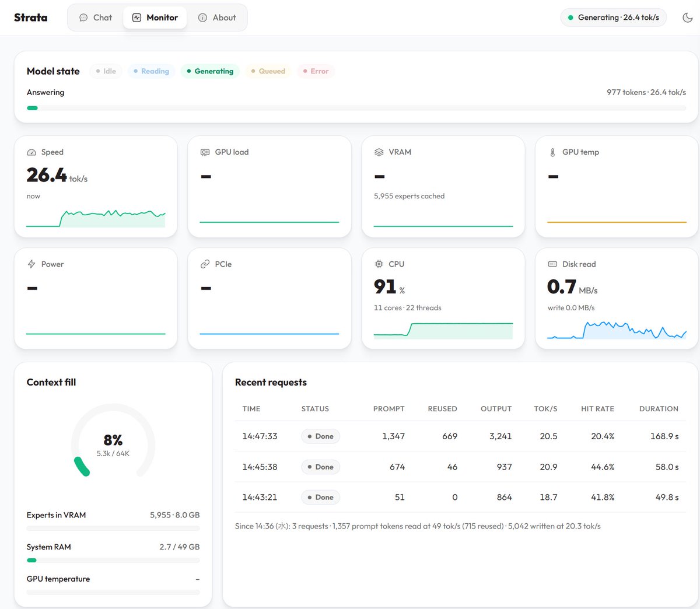Toggle dark mode moon icon
The image size is (700, 609).
coord(688,17)
